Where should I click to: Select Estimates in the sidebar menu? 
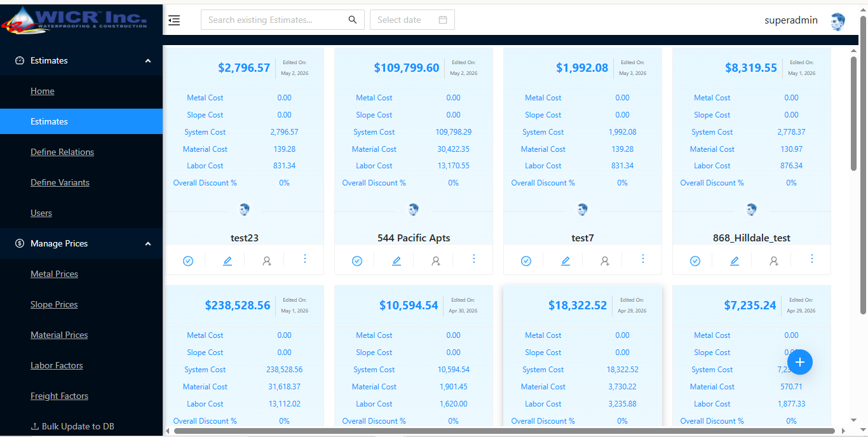(x=81, y=121)
